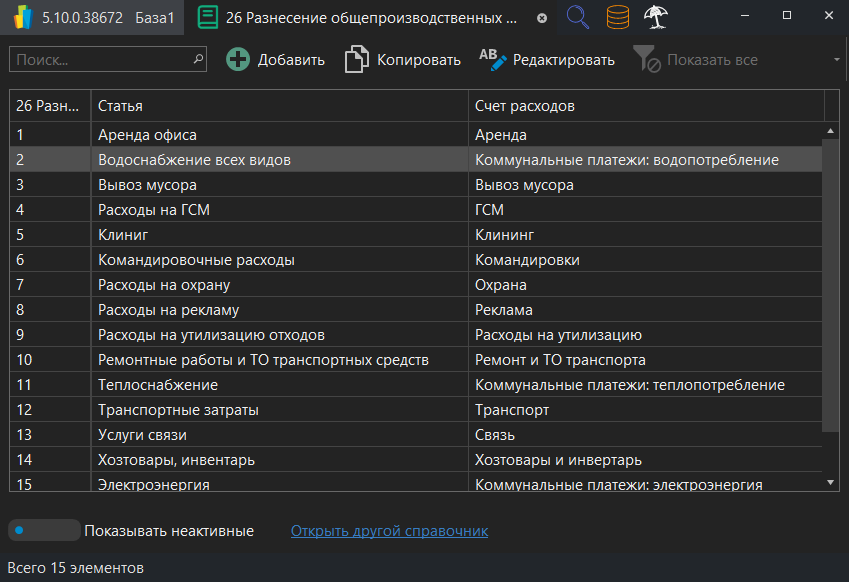Open the Показать все dropdown arrow
The width and height of the screenshot is (849, 582).
[x=834, y=61]
